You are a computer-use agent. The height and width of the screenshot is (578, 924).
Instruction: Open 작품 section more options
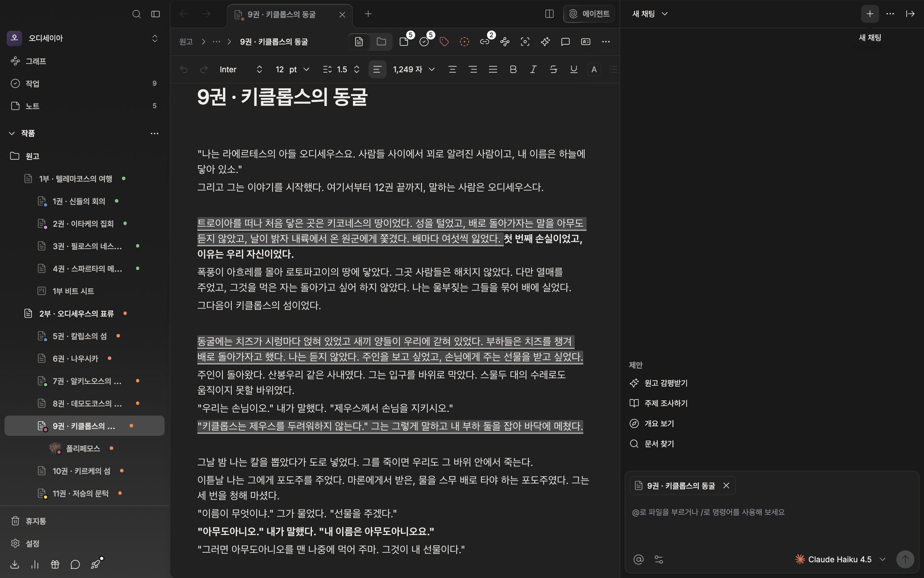[155, 133]
